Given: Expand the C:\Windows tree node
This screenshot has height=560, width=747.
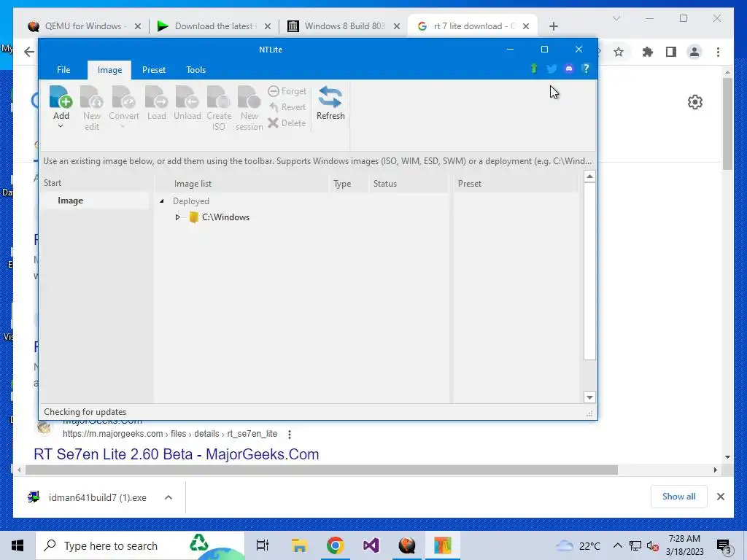Looking at the screenshot, I should pyautogui.click(x=178, y=217).
